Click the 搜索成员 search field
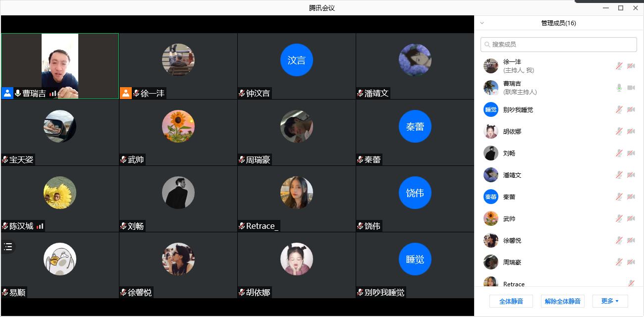Viewport: 644px width, 317px height. pyautogui.click(x=559, y=45)
